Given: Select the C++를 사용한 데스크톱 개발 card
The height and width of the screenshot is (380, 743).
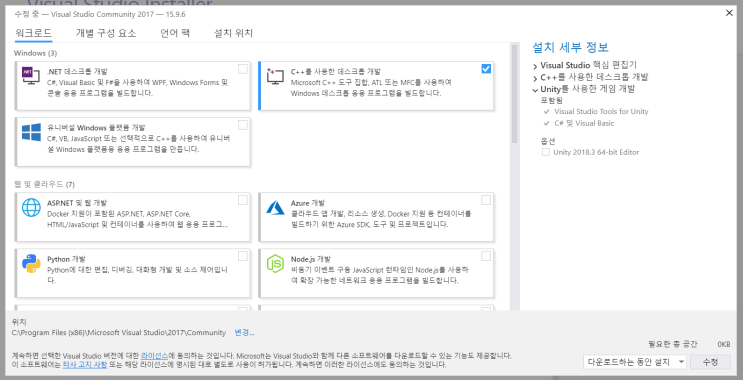Looking at the screenshot, I should tap(376, 86).
